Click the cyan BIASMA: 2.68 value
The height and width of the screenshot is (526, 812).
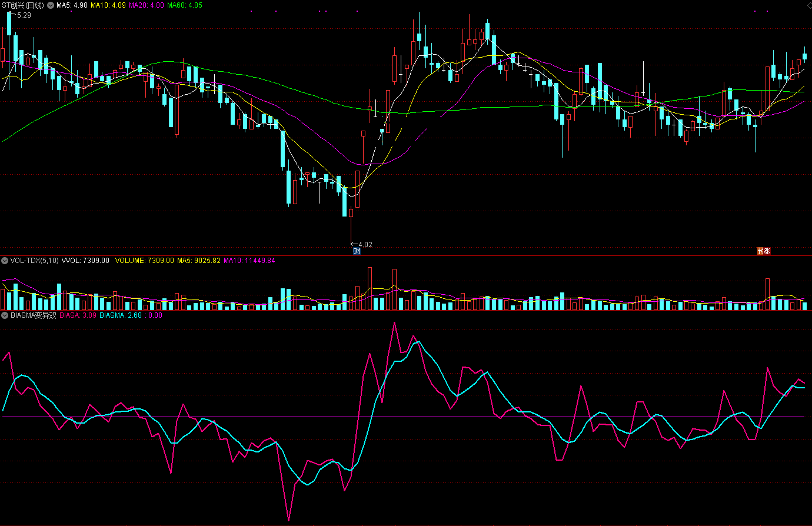(x=121, y=315)
